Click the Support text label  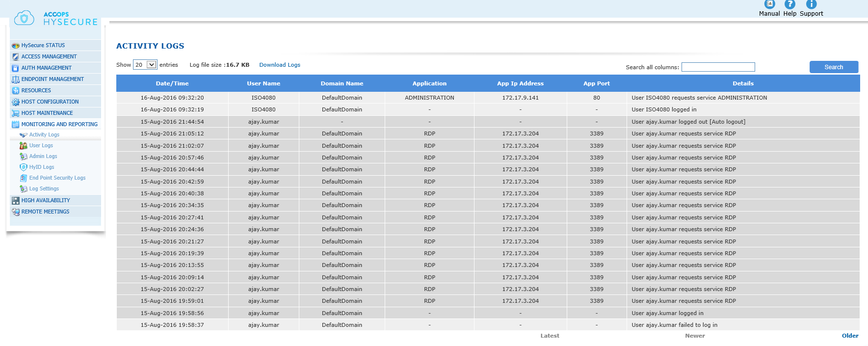point(812,14)
